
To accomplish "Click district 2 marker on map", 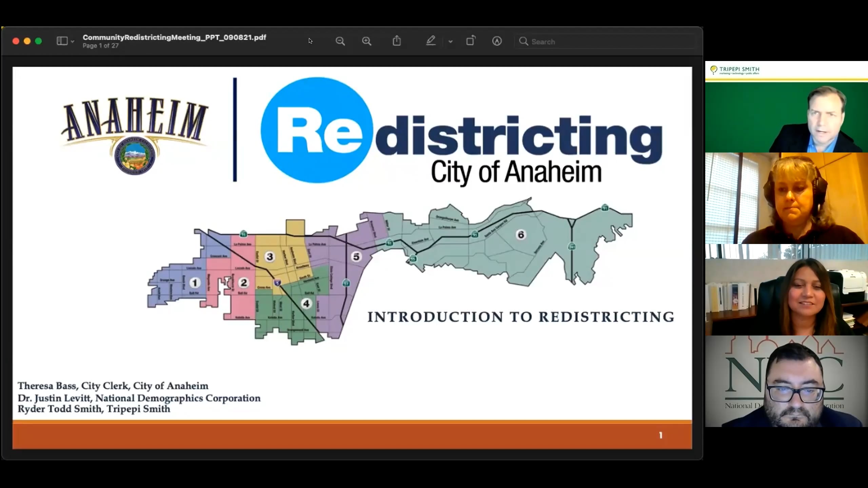I will click(243, 283).
